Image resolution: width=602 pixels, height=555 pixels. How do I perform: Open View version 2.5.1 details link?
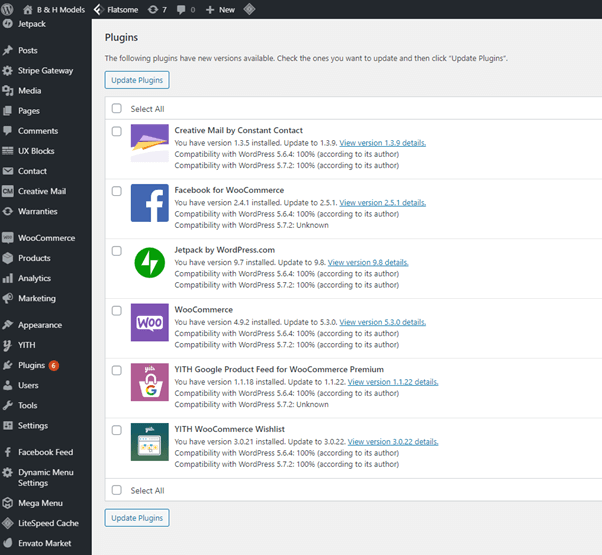pos(383,203)
